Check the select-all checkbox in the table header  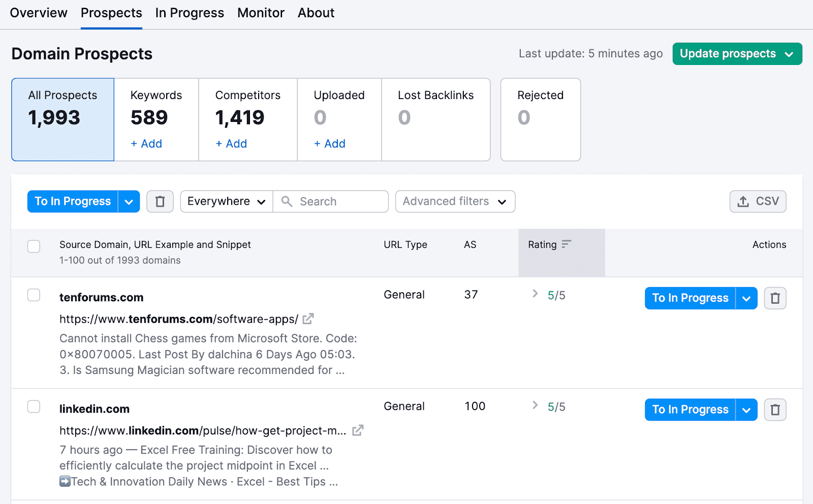(x=34, y=246)
